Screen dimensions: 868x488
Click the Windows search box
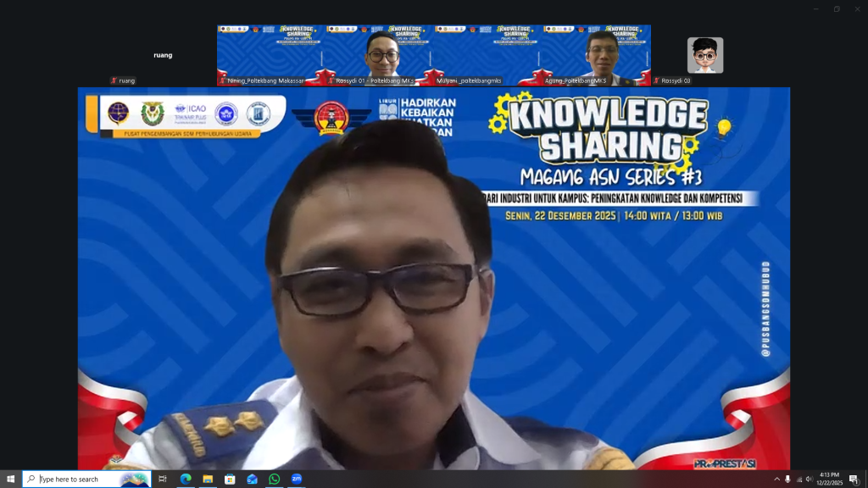pos(86,479)
